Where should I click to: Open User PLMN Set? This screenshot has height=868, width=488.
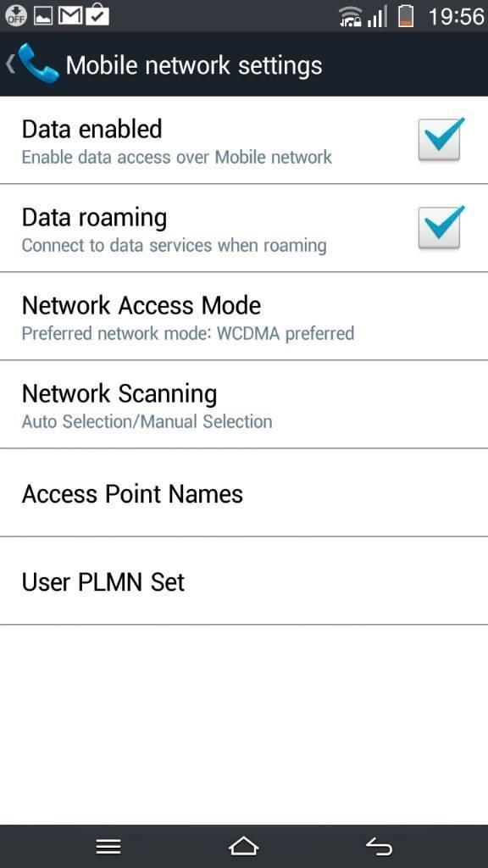point(244,581)
